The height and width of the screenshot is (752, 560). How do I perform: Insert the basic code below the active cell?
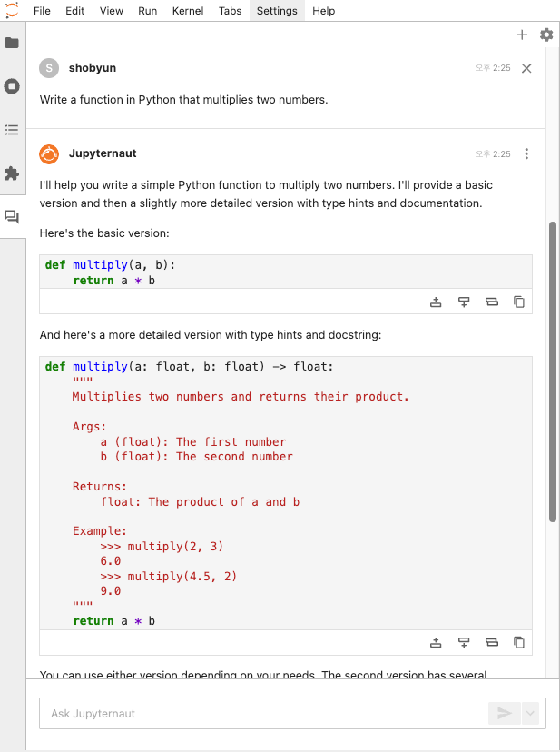[464, 302]
